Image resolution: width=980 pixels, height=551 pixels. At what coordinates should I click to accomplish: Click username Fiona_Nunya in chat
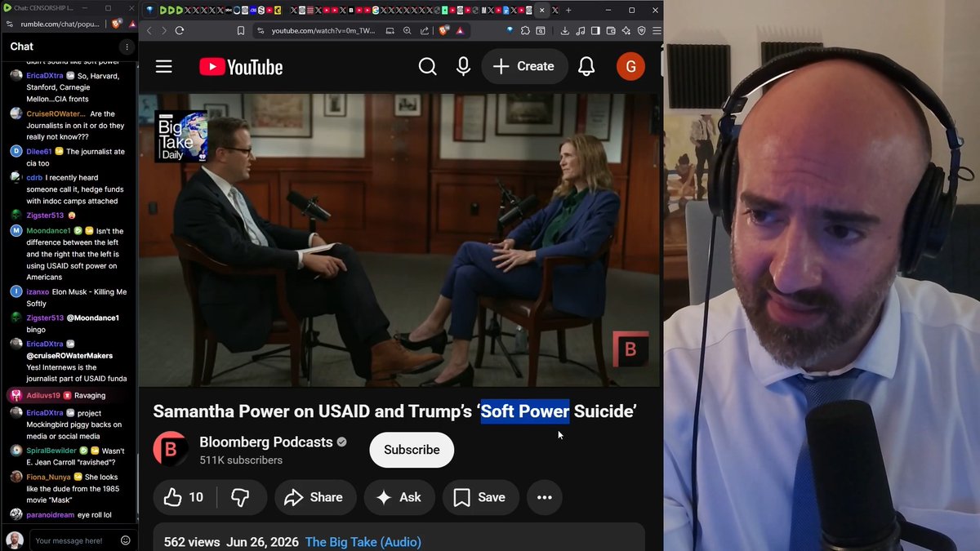coord(47,477)
